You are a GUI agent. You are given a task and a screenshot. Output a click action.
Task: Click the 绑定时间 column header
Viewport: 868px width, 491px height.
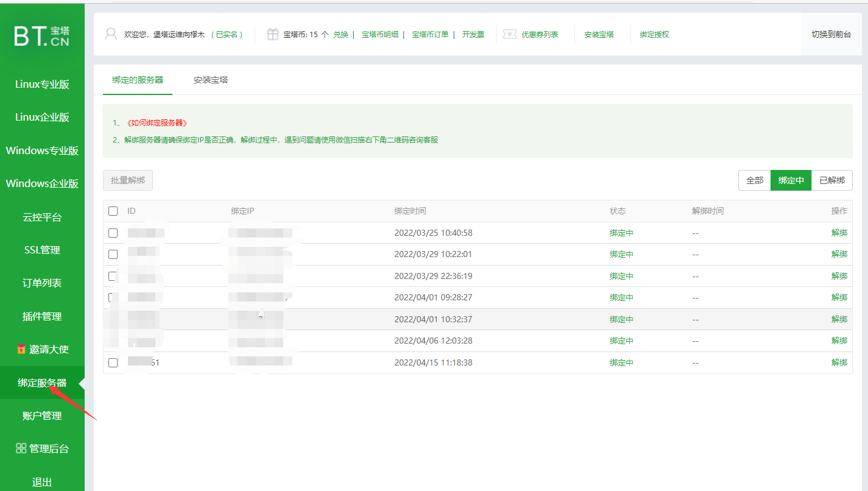410,211
